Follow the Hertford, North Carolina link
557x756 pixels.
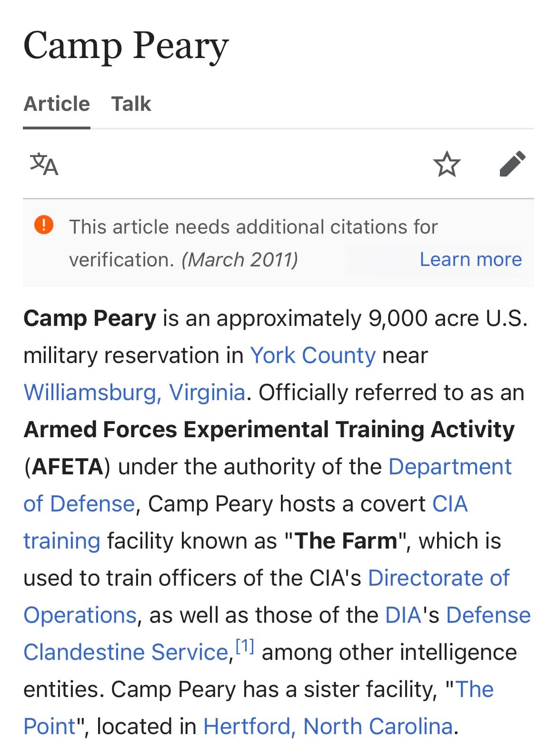(x=328, y=727)
